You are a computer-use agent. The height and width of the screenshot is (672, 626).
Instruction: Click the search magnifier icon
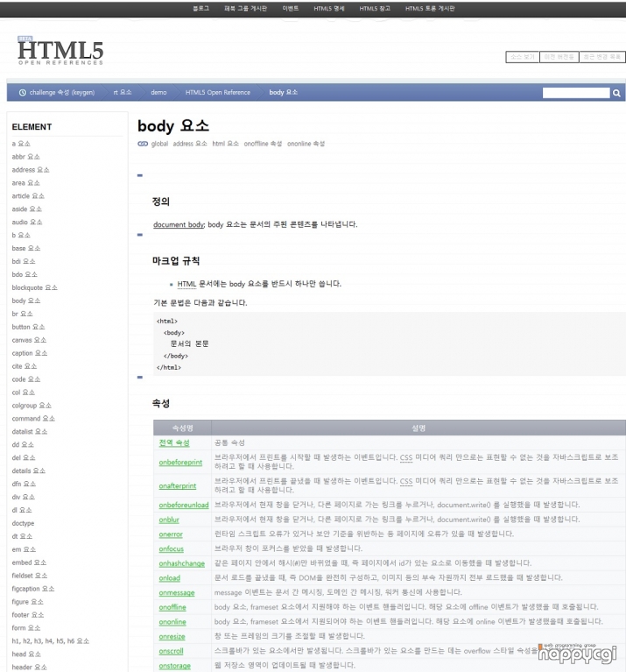click(x=616, y=93)
